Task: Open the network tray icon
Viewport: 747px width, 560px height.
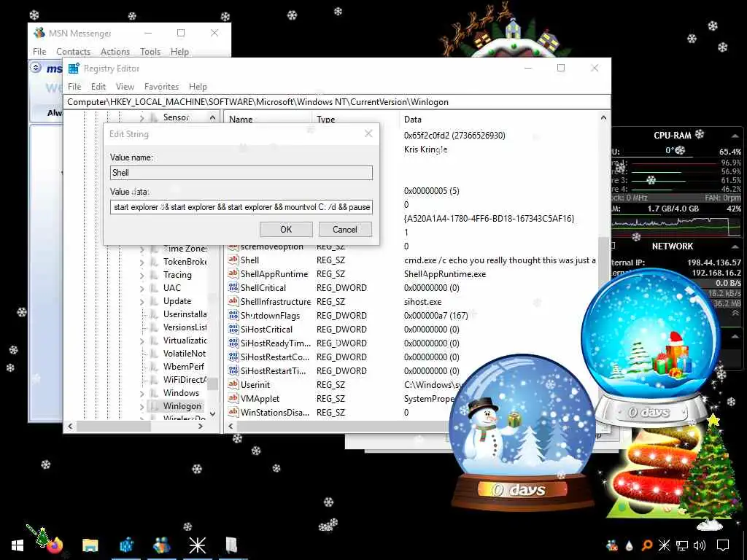Action: [682, 545]
